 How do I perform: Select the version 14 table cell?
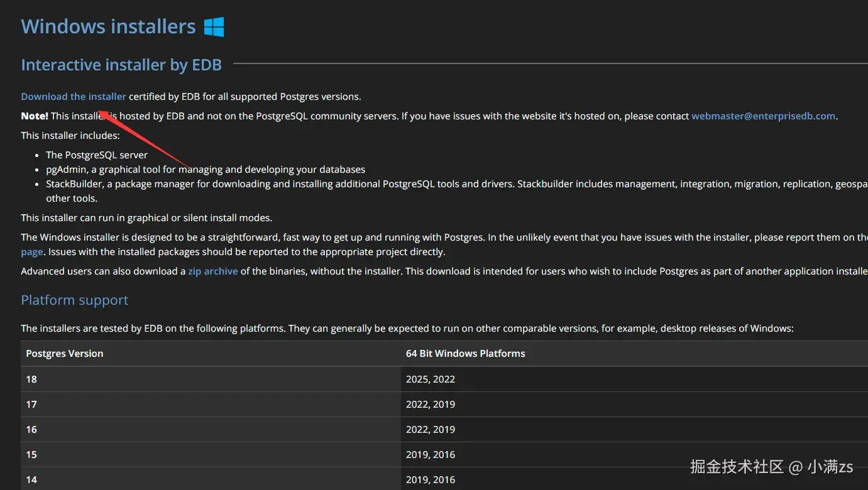click(x=31, y=480)
